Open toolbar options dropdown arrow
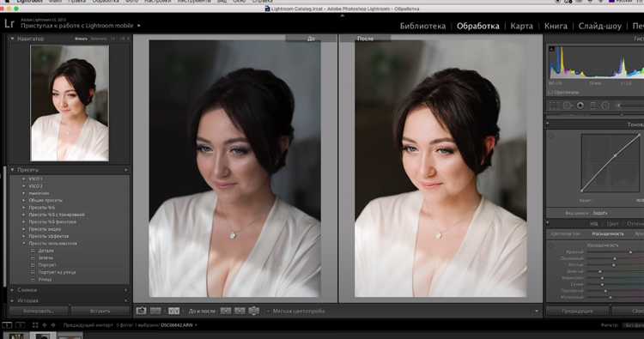Viewport: 644px width, 339px height. point(537,311)
